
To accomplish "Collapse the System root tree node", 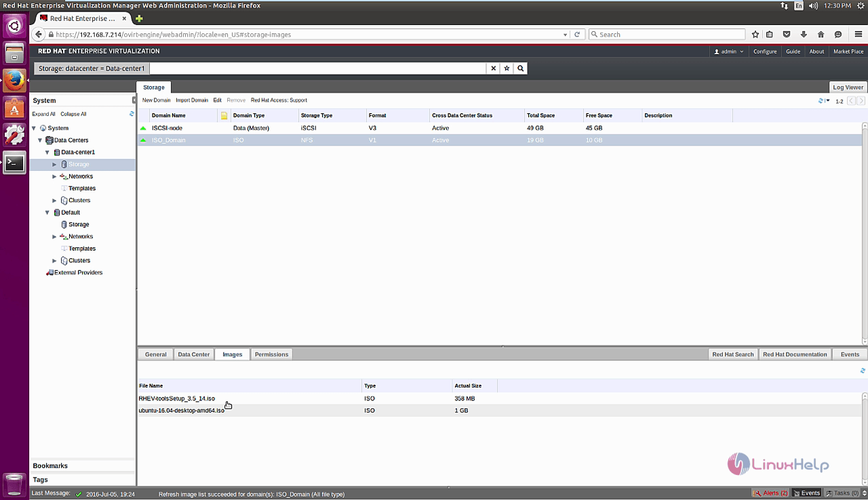I will click(34, 128).
